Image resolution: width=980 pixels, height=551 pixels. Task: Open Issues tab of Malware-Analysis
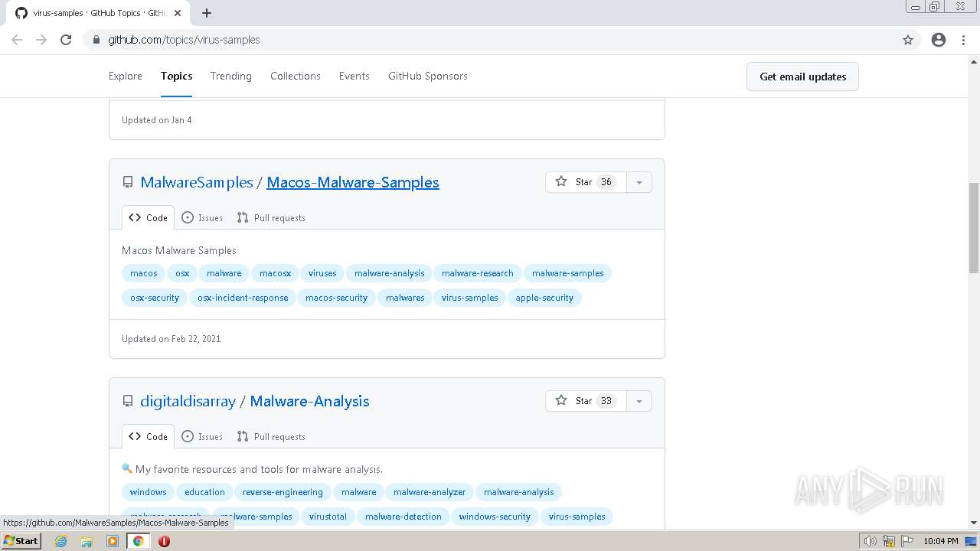[202, 437]
